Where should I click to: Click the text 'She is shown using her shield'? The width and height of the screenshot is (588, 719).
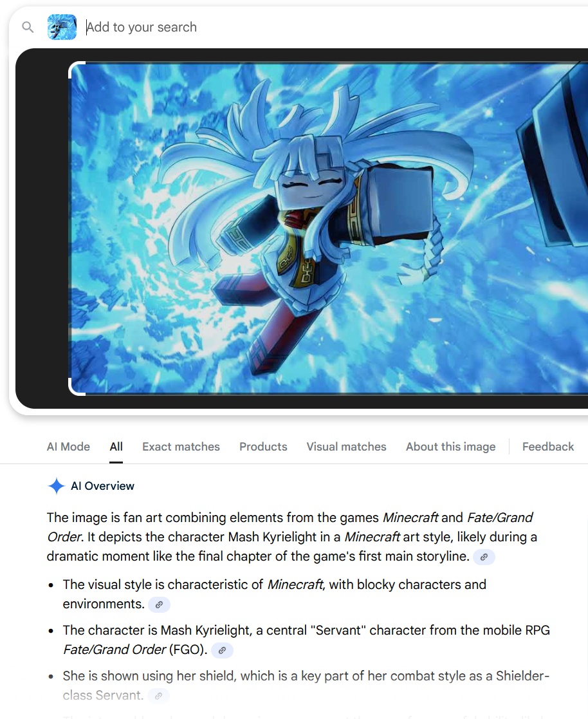tap(149, 676)
